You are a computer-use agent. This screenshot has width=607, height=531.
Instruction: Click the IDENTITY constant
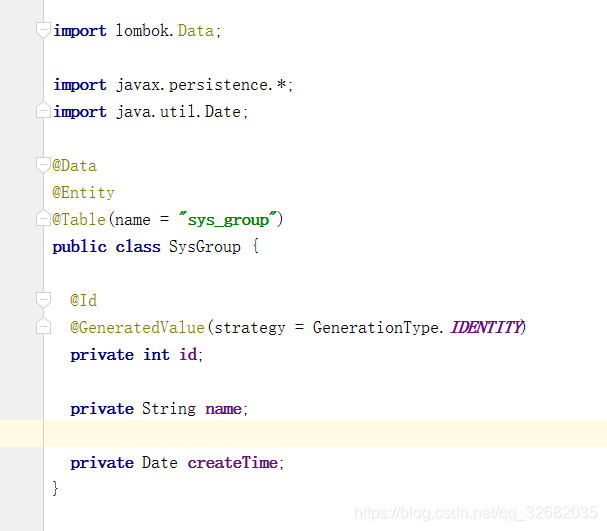tap(486, 327)
